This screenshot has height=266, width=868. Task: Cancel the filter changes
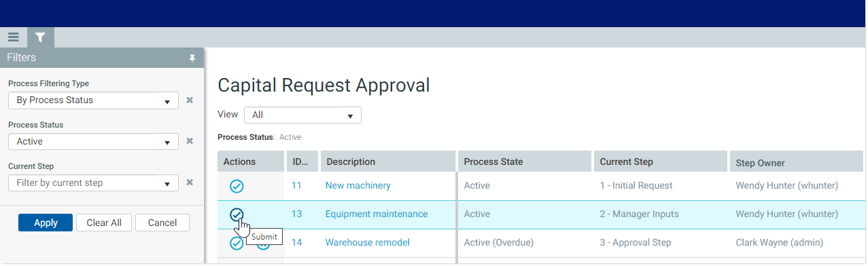162,223
